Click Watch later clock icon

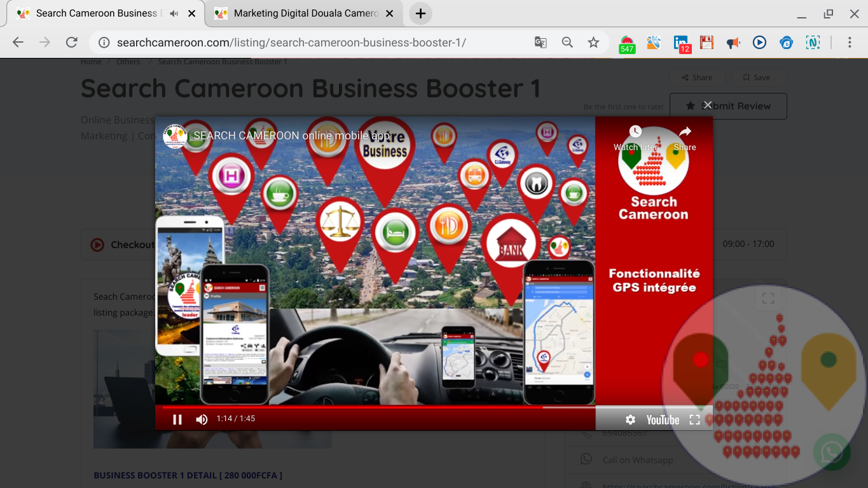tap(635, 132)
